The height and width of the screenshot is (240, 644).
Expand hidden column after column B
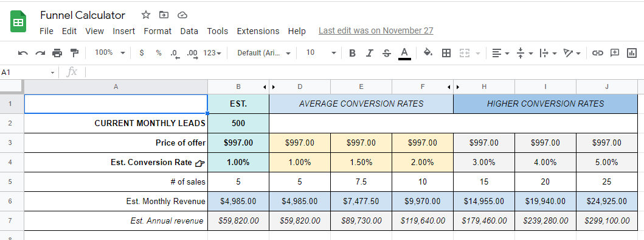[265, 87]
